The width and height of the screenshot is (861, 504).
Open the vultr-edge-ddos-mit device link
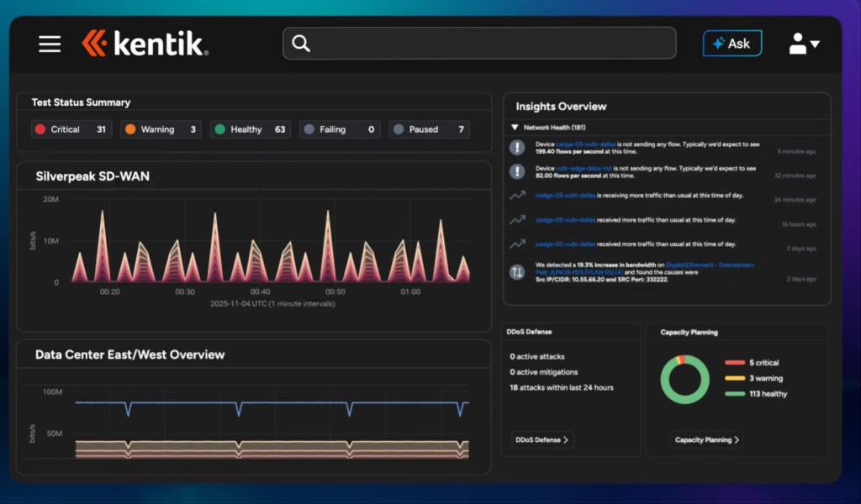[584, 168]
